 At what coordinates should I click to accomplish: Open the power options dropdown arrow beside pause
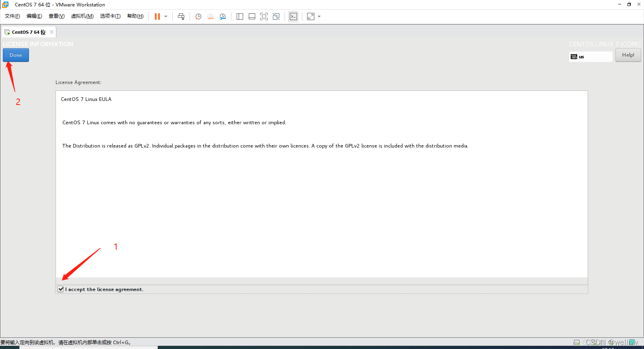[x=166, y=16]
